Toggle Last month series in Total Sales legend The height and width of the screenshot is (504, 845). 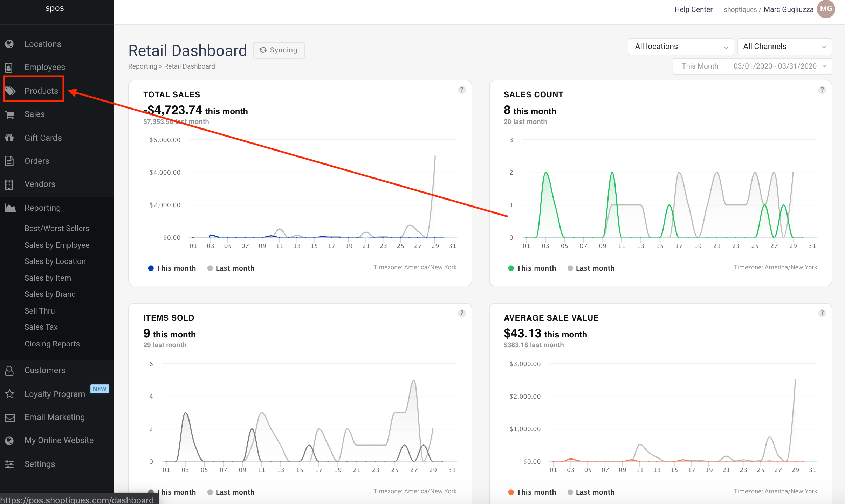click(x=231, y=268)
